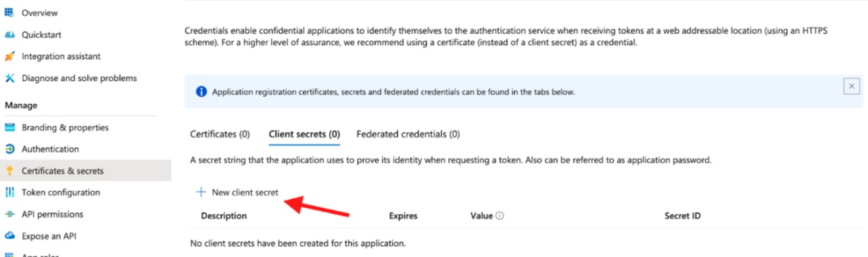Click the Quickstart cloud icon
Screen dimensions: 868x257
pyautogui.click(x=9, y=34)
